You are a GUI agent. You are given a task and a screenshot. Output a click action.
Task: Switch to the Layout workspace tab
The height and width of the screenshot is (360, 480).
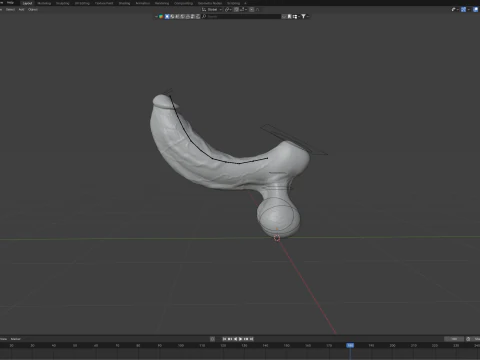(x=27, y=3)
